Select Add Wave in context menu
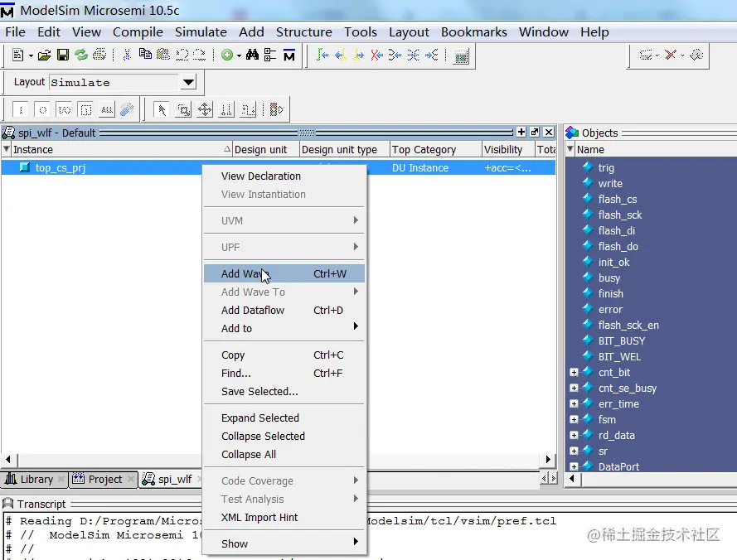This screenshot has width=737, height=560. (284, 273)
